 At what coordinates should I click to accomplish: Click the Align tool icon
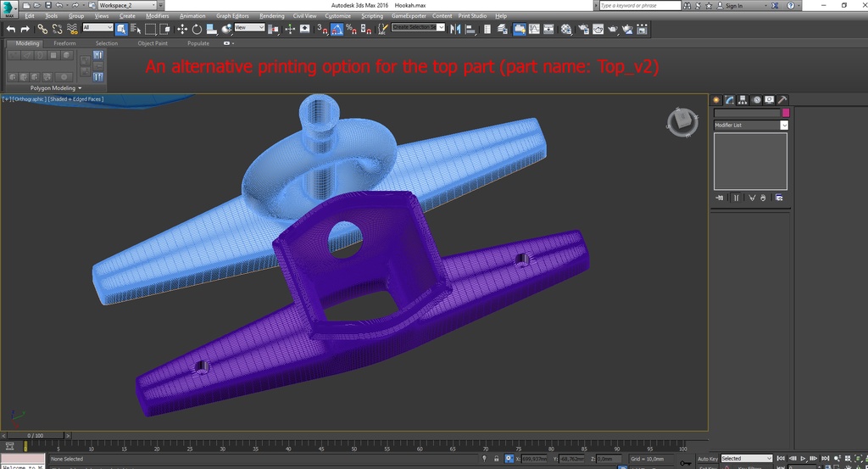point(470,30)
